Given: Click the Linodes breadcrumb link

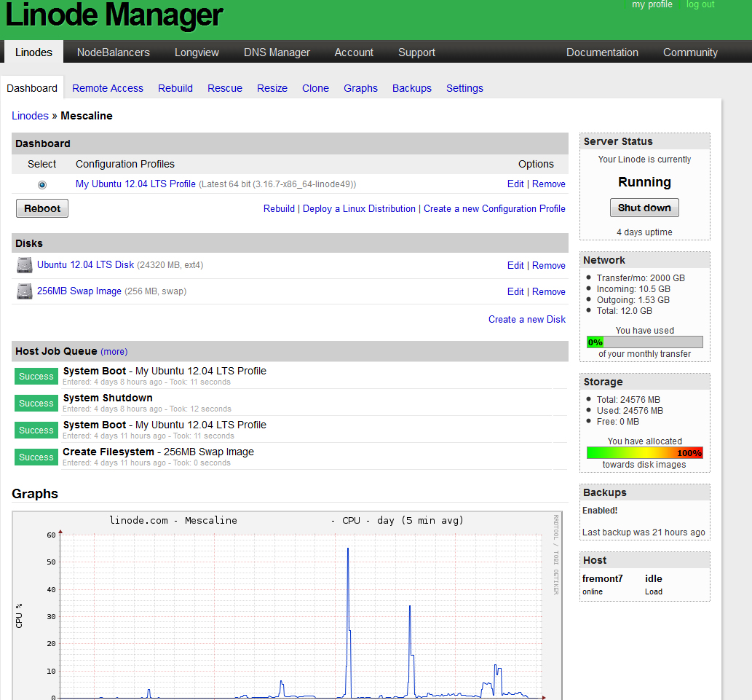Looking at the screenshot, I should click(31, 116).
